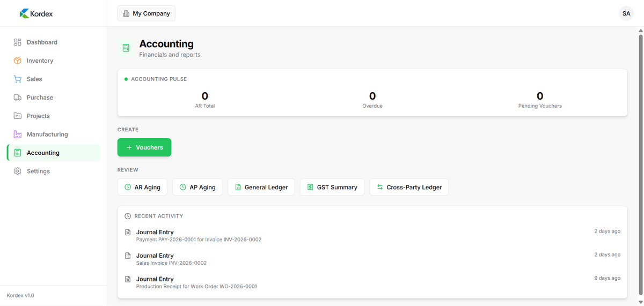The height and width of the screenshot is (306, 644).
Task: Select Accounting in the sidebar
Action: tap(43, 153)
